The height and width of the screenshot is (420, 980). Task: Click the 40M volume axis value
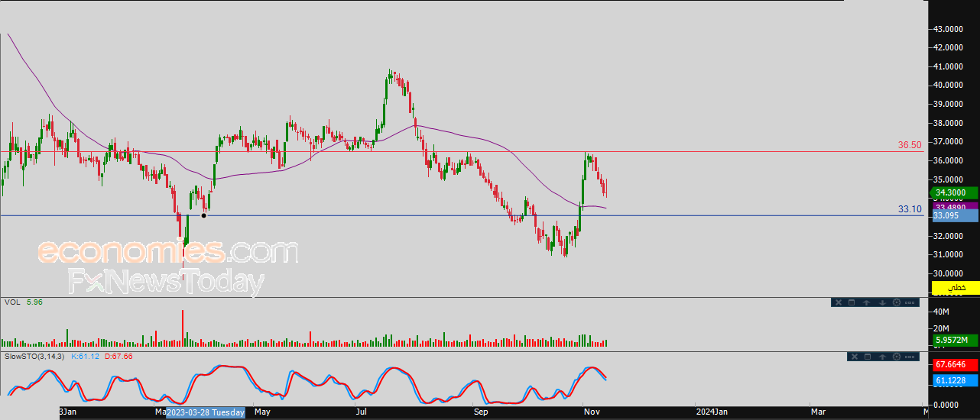click(941, 312)
